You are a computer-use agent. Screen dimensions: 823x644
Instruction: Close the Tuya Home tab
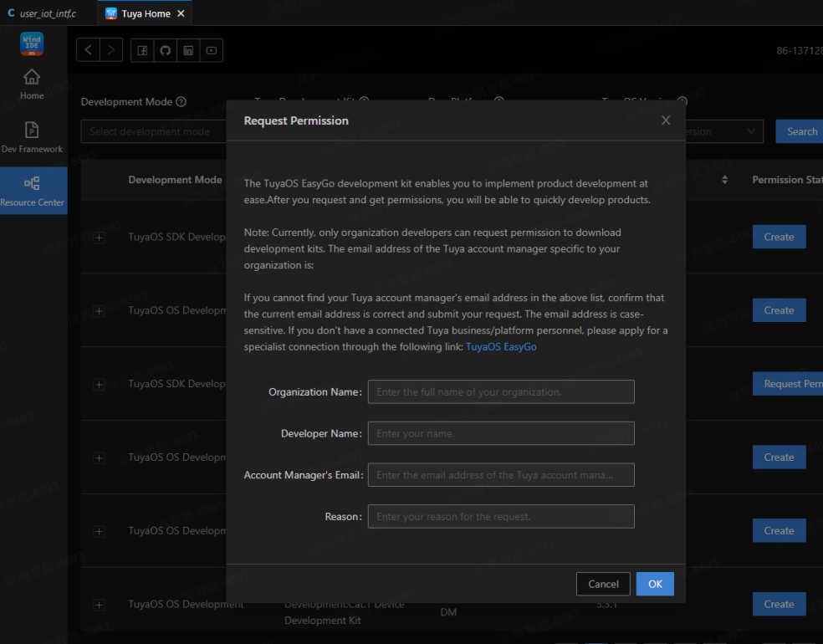[x=181, y=13]
